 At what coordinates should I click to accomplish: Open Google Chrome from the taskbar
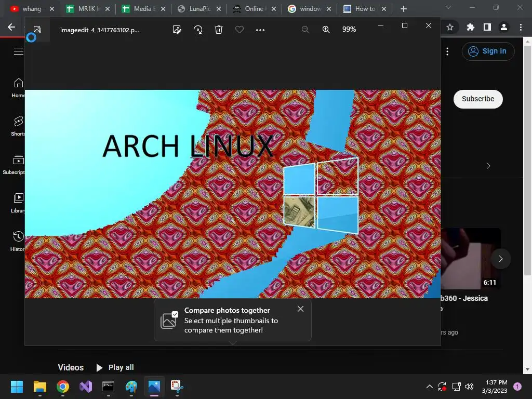click(x=63, y=387)
